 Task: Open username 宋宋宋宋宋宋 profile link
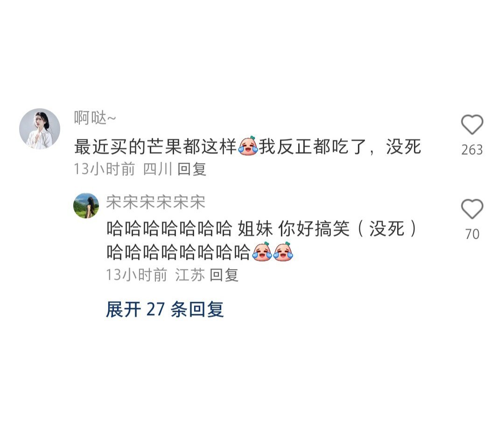coord(155,202)
